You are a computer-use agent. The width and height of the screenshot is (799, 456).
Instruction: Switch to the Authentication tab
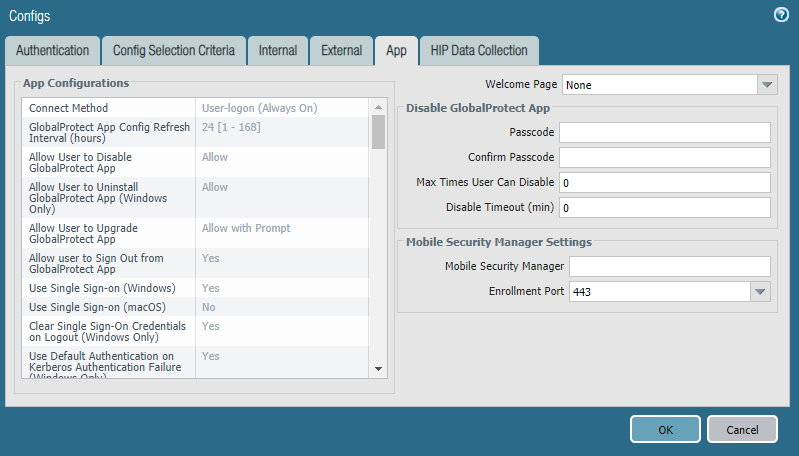(x=52, y=51)
